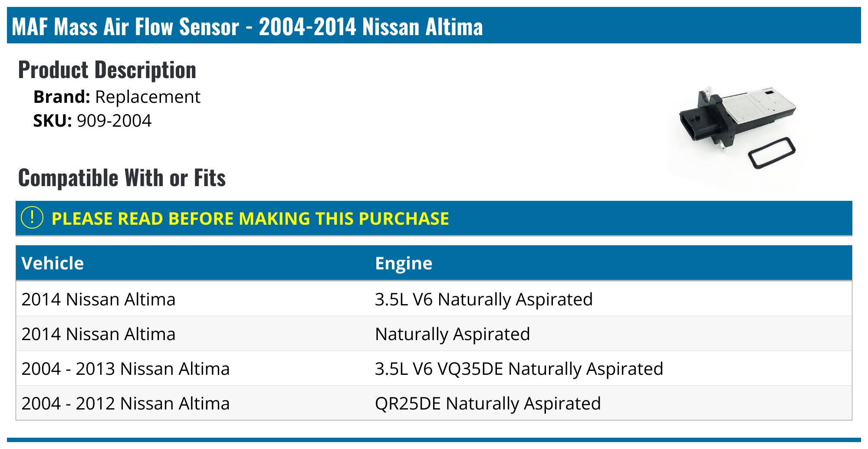Select the 2014 Altima 3.5L V6 row
Viewport: 868px width, 449px height.
tap(99, 299)
